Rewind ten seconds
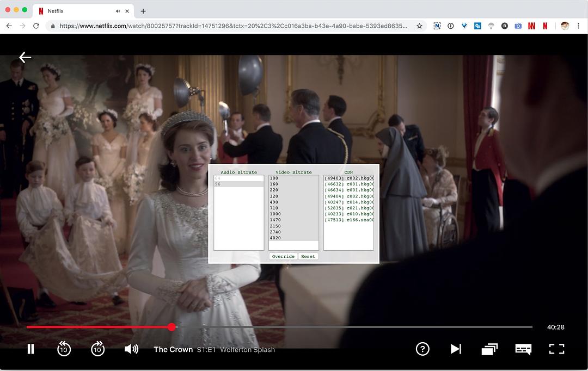588x371 pixels. point(64,349)
